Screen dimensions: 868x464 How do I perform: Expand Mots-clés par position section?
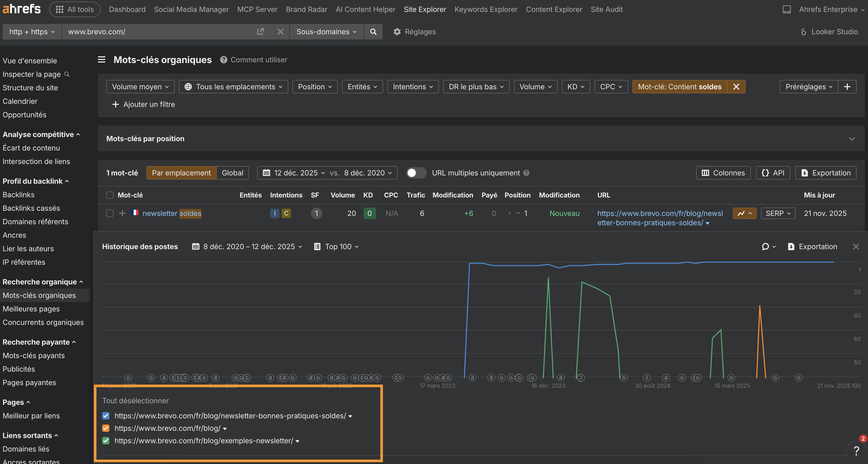tap(852, 139)
